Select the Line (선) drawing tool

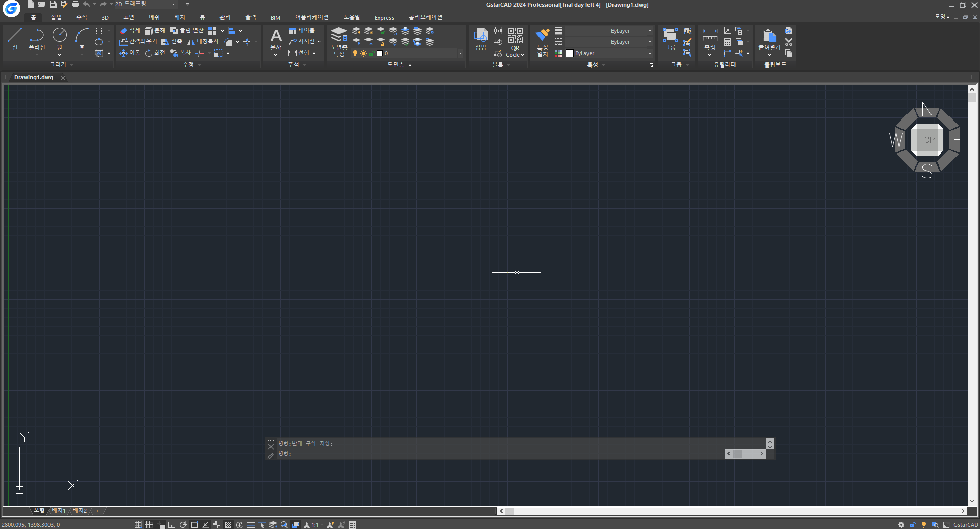click(x=15, y=39)
